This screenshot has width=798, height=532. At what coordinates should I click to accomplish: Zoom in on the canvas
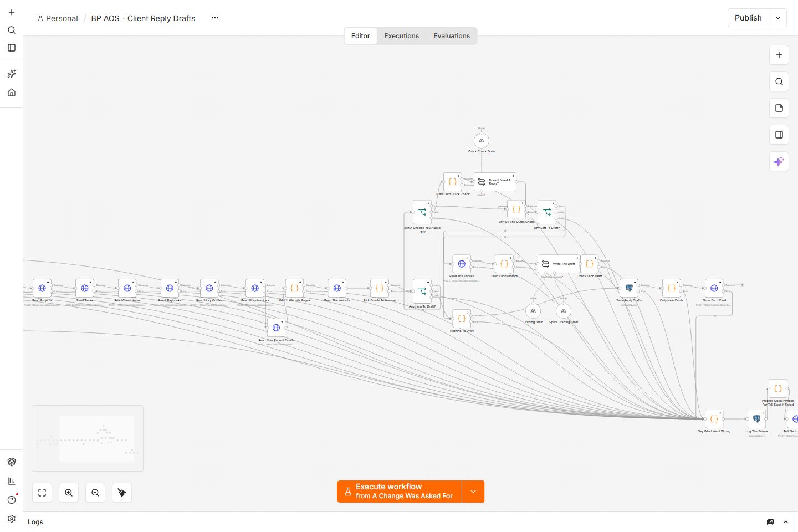point(69,493)
